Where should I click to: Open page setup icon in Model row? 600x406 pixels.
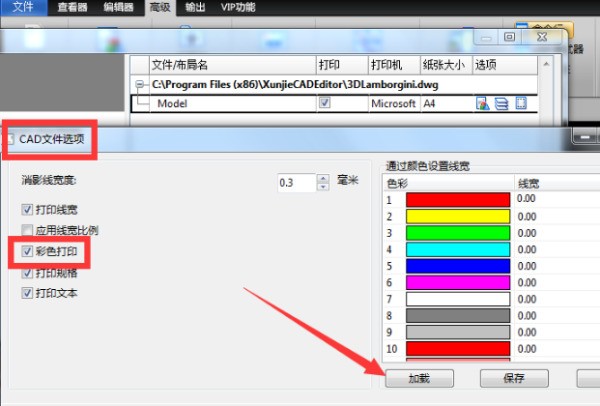click(x=521, y=103)
